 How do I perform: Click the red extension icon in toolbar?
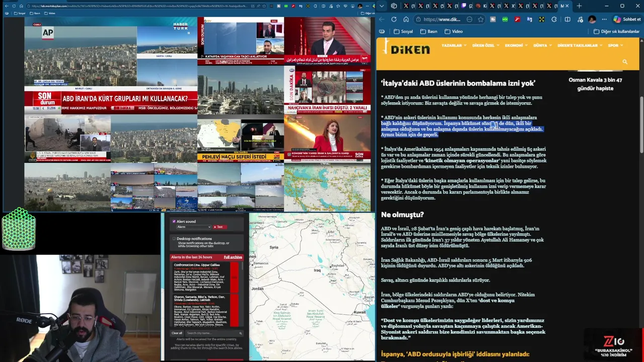(x=517, y=19)
